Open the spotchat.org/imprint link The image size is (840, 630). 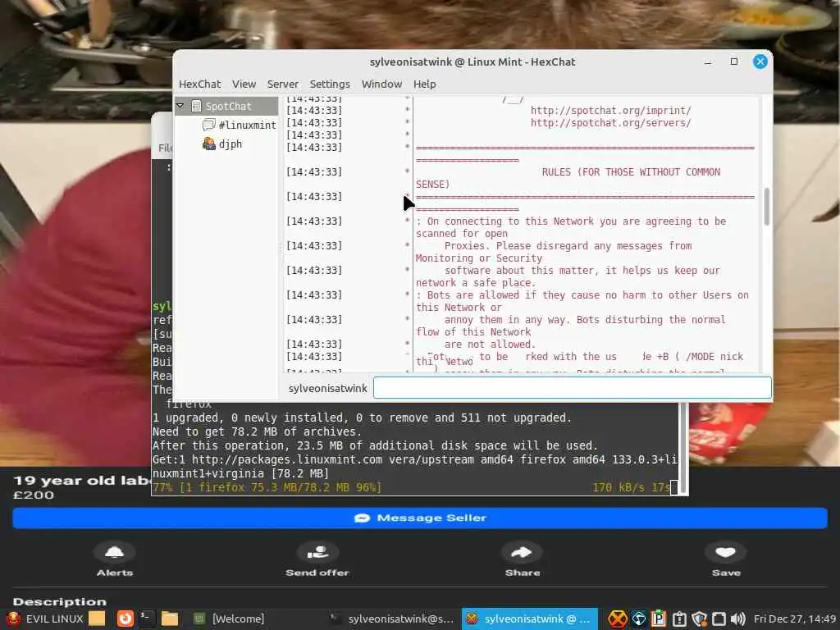point(610,111)
